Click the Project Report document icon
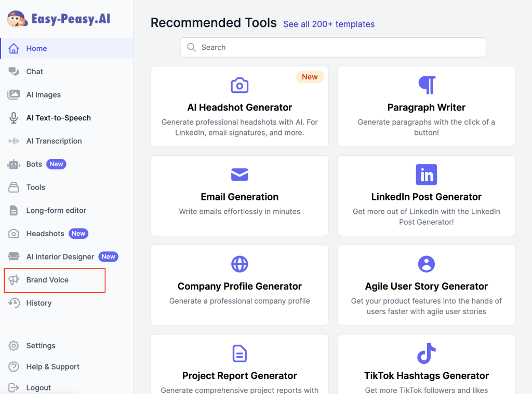 [x=240, y=354]
